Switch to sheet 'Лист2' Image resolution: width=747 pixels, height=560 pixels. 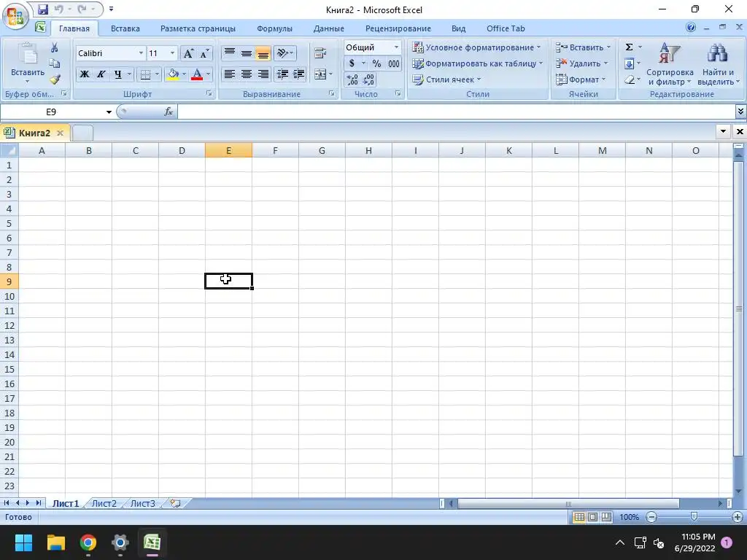tap(104, 503)
